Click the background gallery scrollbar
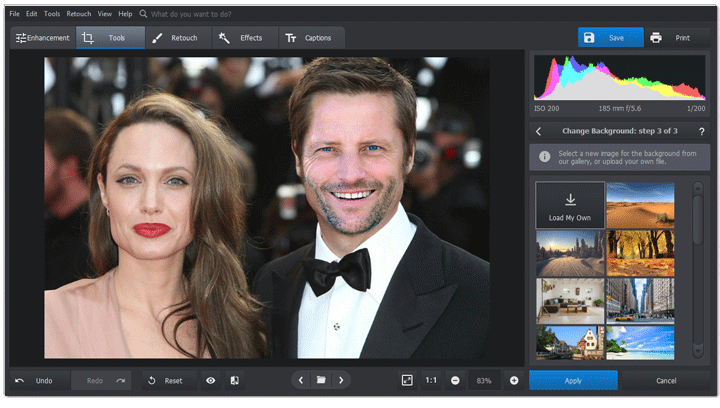This screenshot has height=408, width=720. tap(697, 220)
